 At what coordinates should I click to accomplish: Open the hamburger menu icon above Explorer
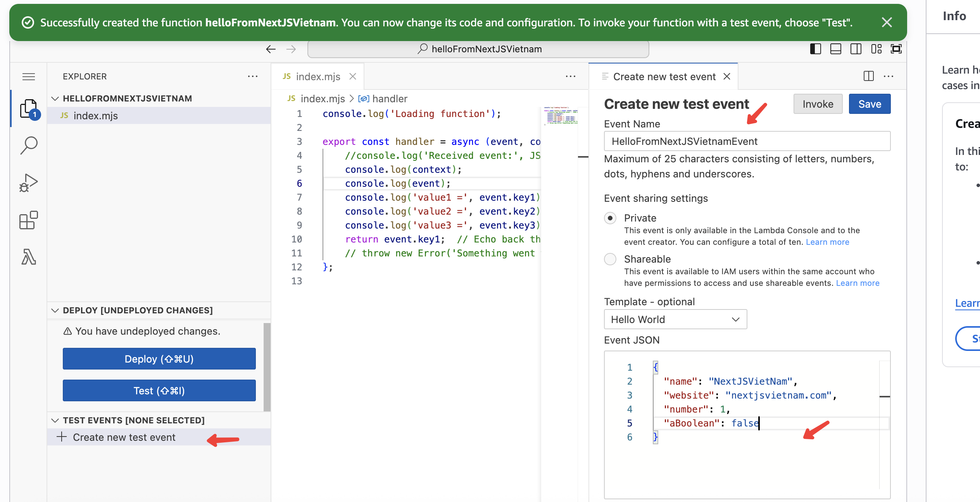(x=29, y=76)
